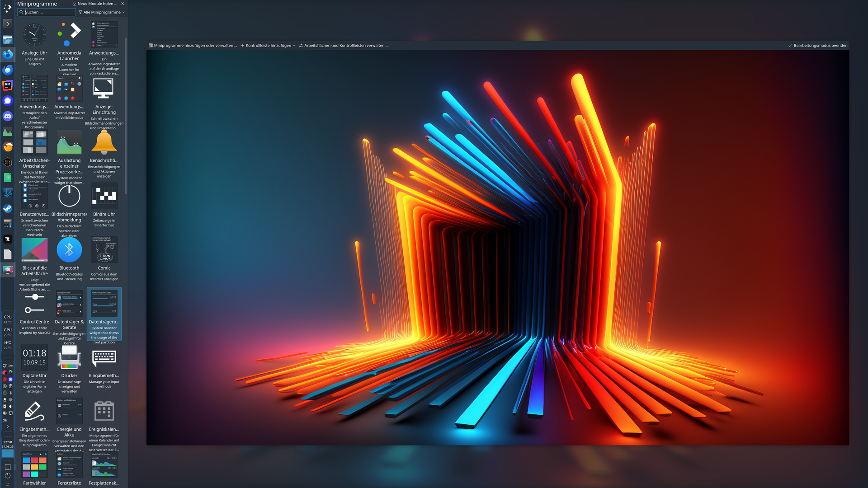The image size is (868, 488).
Task: Select the Anzeige-Einrichtung monitor widget
Action: 104,89
